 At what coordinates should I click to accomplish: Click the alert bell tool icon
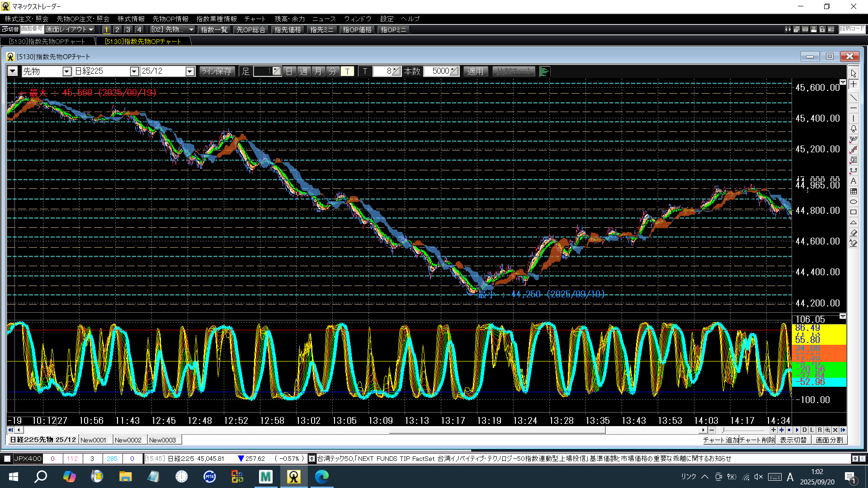coord(853,129)
